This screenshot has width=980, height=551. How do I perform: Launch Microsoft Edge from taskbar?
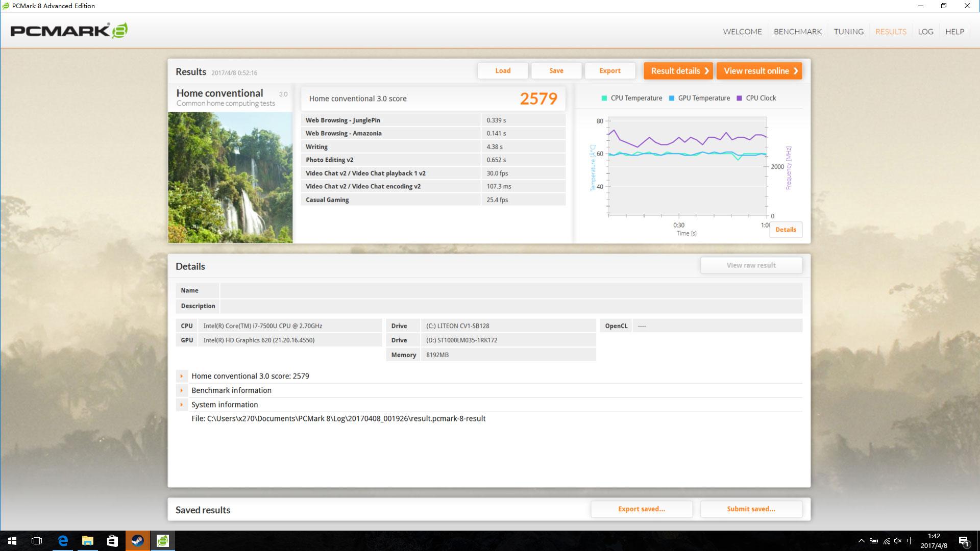pyautogui.click(x=63, y=541)
